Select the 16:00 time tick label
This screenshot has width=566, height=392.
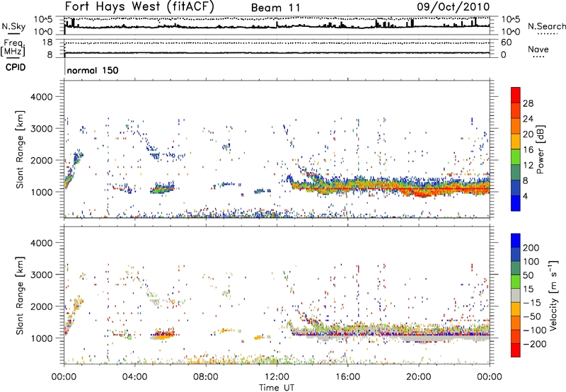347,377
